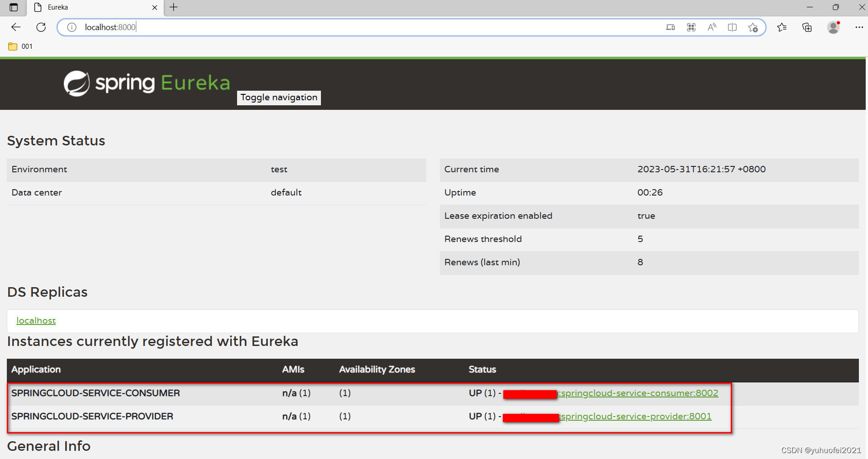Screen dimensions: 868x459
Task: Click the Uptime value 00:26
Action: tap(650, 192)
